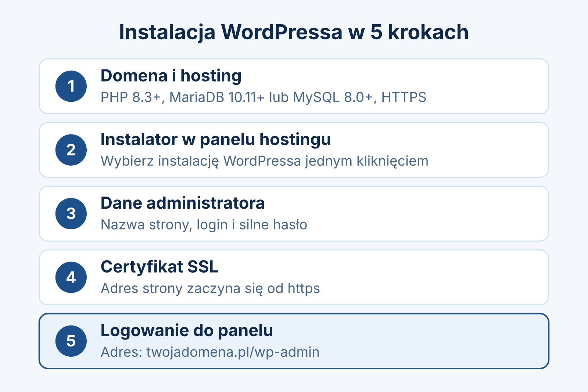This screenshot has height=392, width=588.
Task: Click the "Logowanie do panelu" heading
Action: coord(187,331)
